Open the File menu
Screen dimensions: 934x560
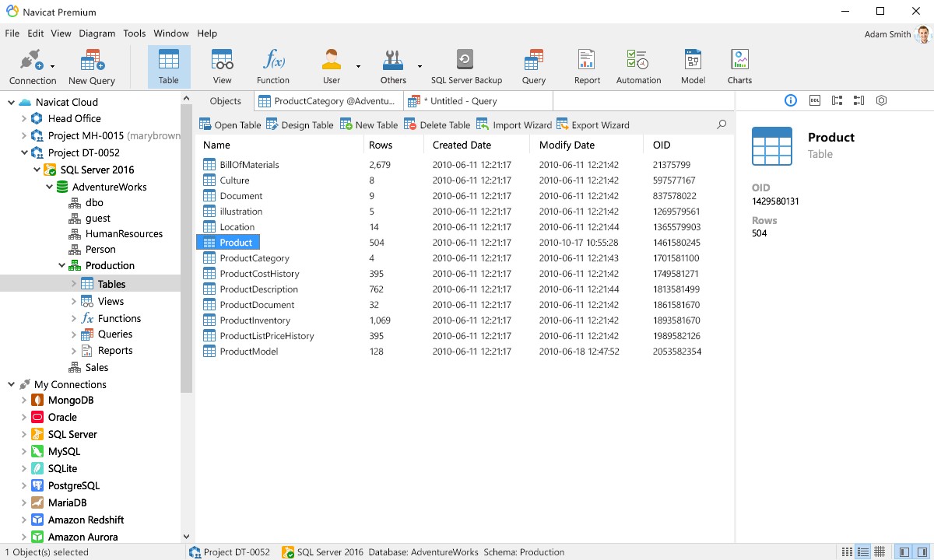tap(12, 33)
